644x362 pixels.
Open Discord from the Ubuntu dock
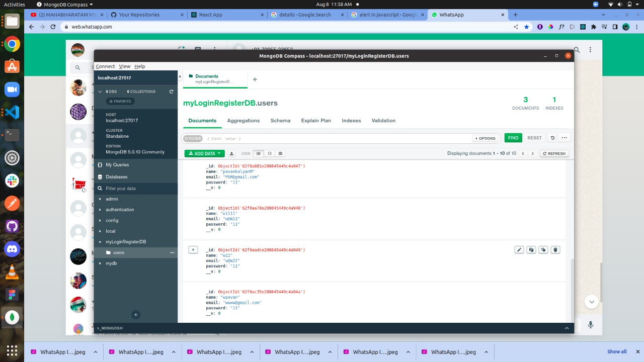[12, 249]
